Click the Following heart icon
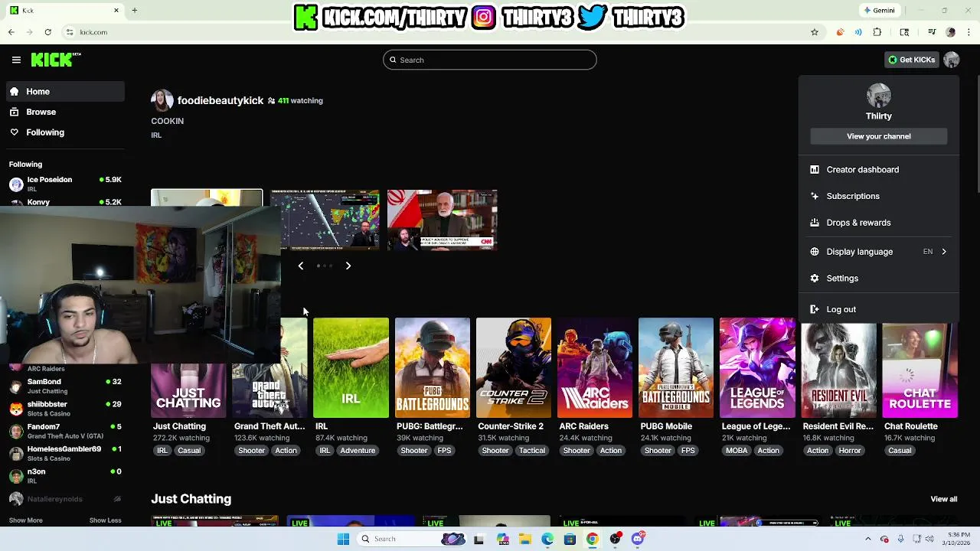The image size is (980, 551). point(14,132)
